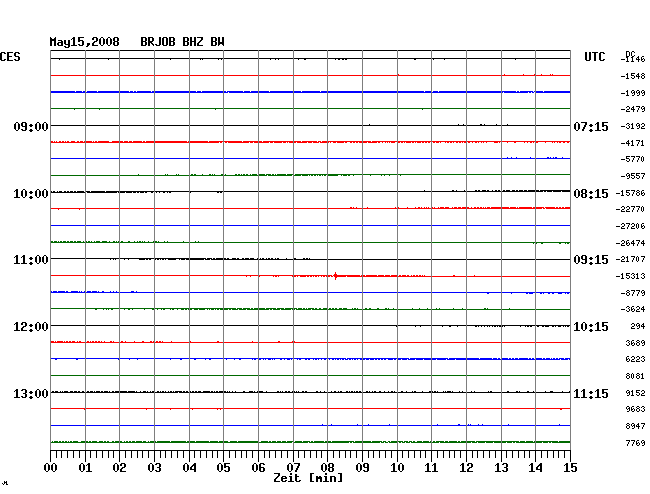
Task: Select the DC value -22770
Action: coord(631,209)
